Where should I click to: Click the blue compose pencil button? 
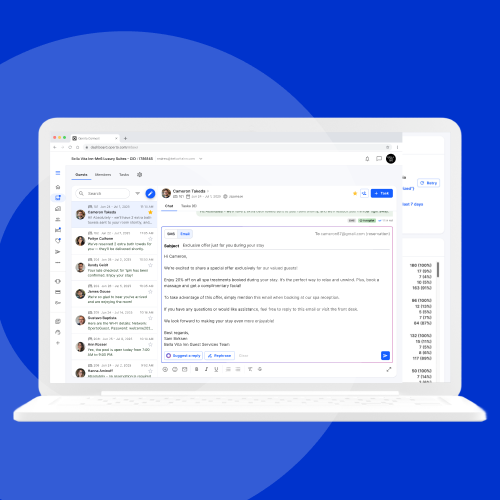(150, 193)
